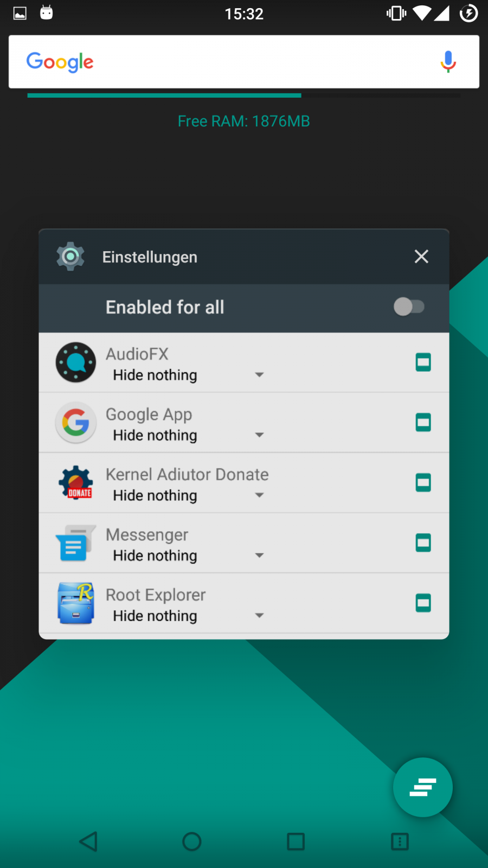This screenshot has height=868, width=488.
Task: Toggle the AudioFX checkbox
Action: pos(423,362)
